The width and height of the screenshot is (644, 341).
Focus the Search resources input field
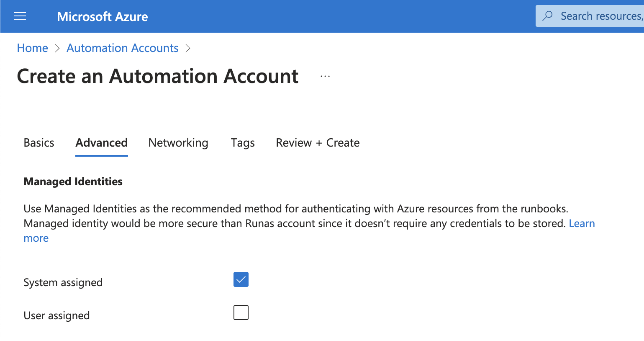point(590,16)
